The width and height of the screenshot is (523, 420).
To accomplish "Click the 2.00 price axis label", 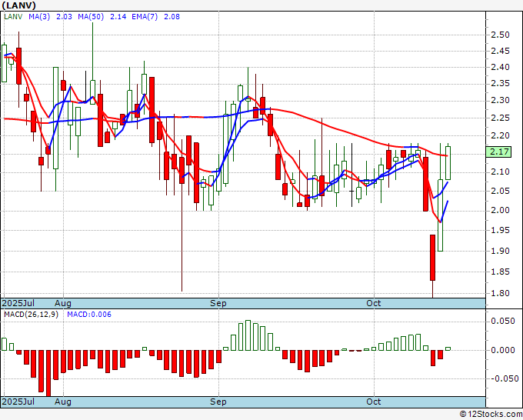I will (501, 210).
